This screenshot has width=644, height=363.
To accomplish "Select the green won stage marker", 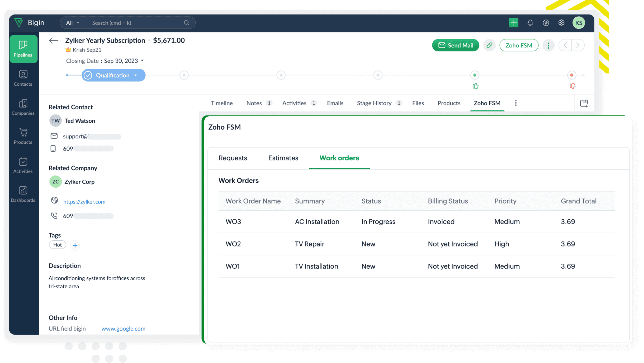I will point(475,75).
